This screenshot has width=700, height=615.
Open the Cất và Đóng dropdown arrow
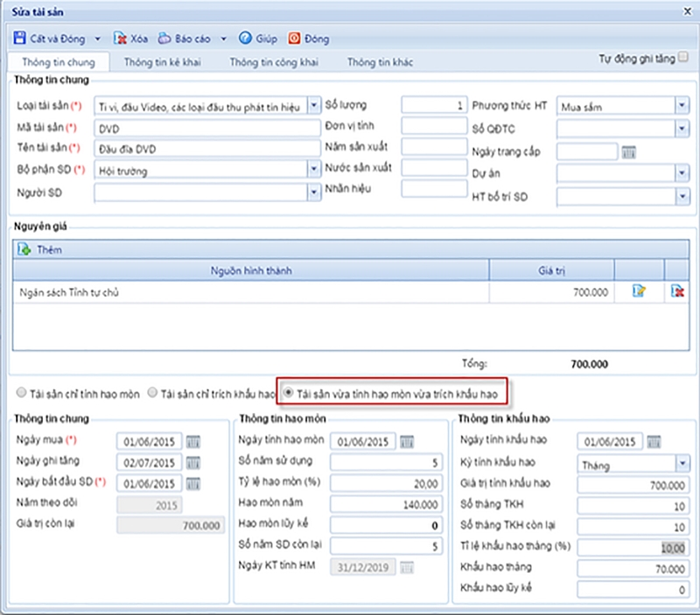(97, 38)
